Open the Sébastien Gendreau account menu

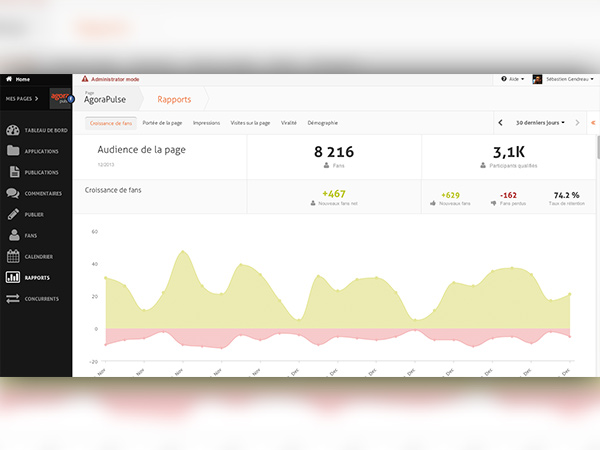coord(563,79)
